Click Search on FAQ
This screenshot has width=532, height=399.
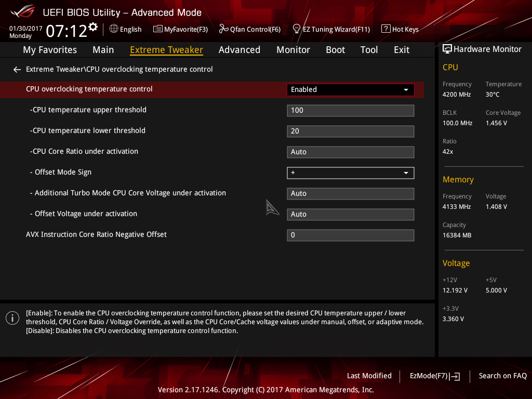[502, 376]
